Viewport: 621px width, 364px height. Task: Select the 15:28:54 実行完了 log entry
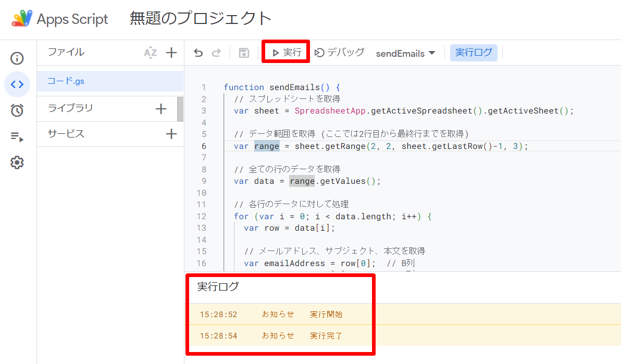pyautogui.click(x=403, y=335)
